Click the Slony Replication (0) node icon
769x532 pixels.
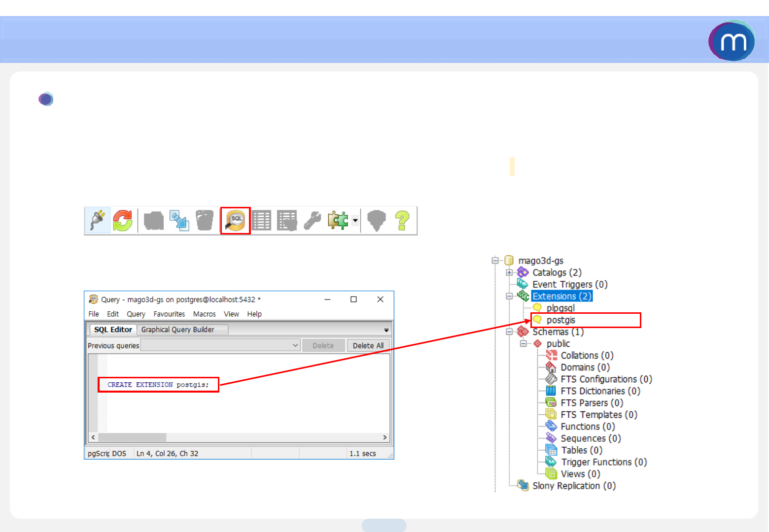click(523, 485)
